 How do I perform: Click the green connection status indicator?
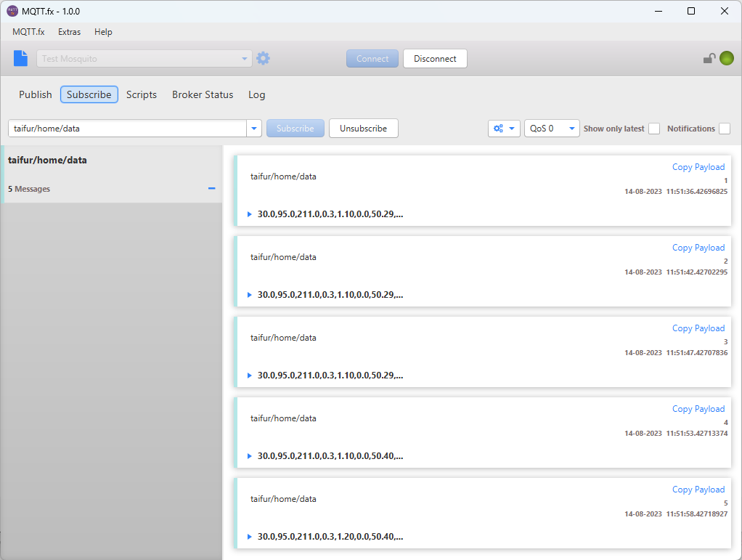tap(726, 59)
